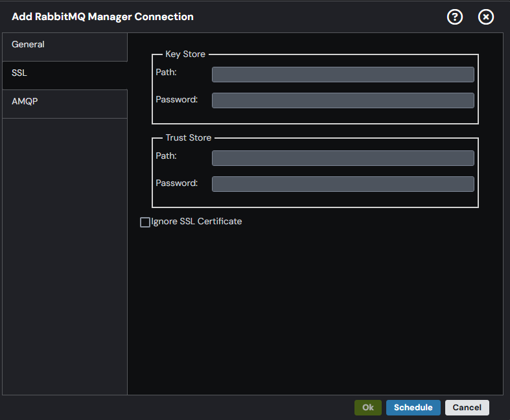This screenshot has height=420, width=510.
Task: Focus the Key Store Password field
Action: (343, 100)
